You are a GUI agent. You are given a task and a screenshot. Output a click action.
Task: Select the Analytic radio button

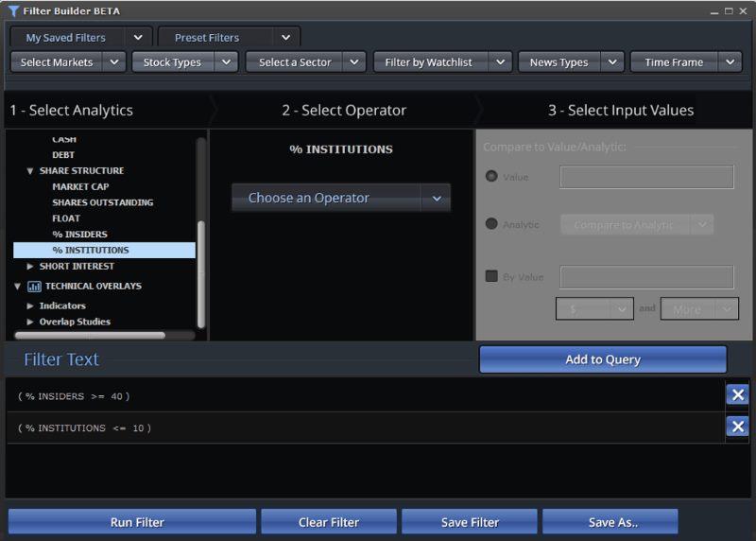[x=491, y=224]
